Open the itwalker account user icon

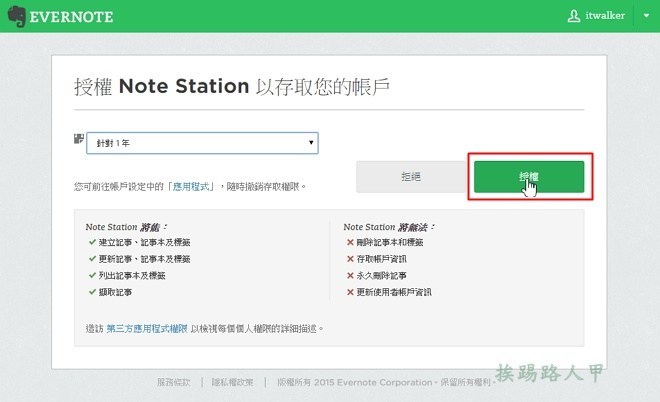[x=574, y=16]
